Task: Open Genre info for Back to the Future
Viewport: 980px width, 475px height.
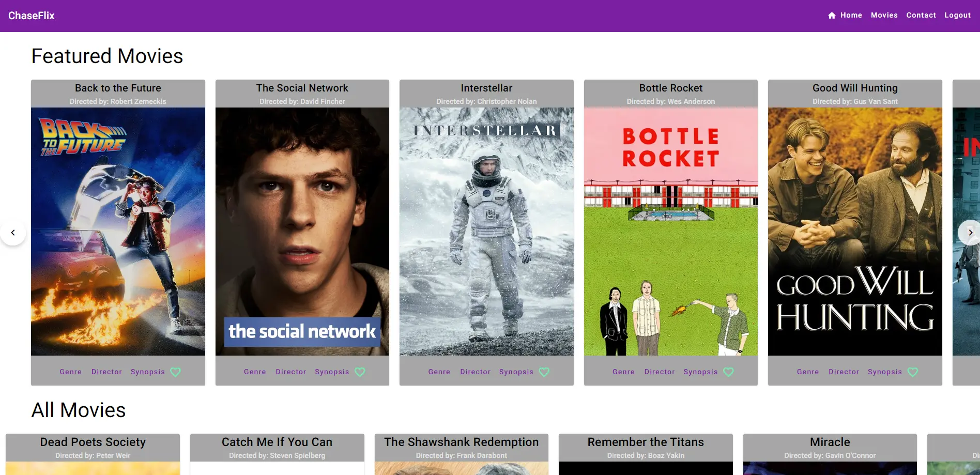Action: (71, 372)
